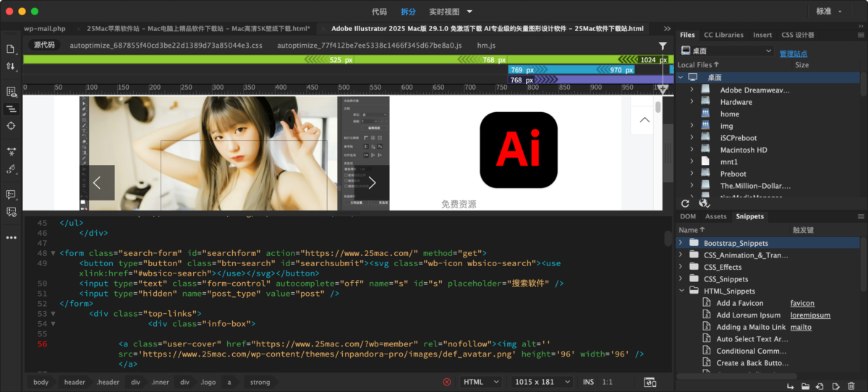Click next slide arrow in preview
This screenshot has height=392, width=868.
point(373,182)
